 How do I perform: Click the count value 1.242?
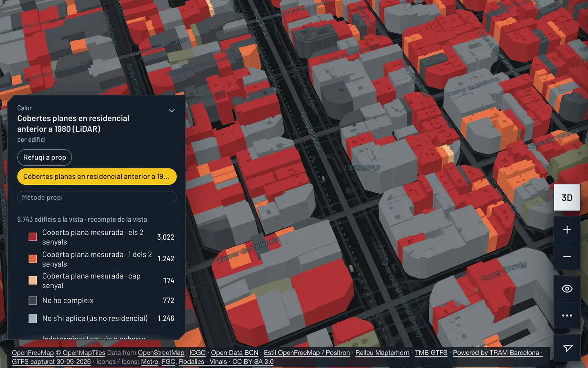click(166, 259)
